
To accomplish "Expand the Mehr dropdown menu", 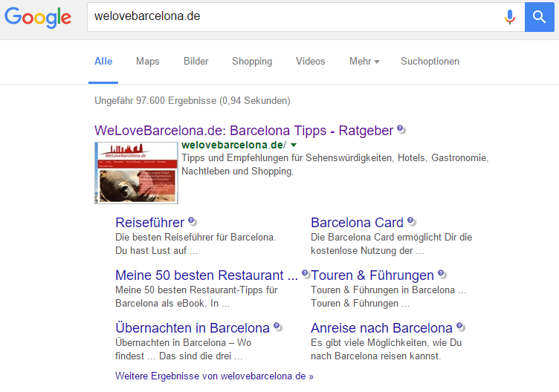I will 364,61.
